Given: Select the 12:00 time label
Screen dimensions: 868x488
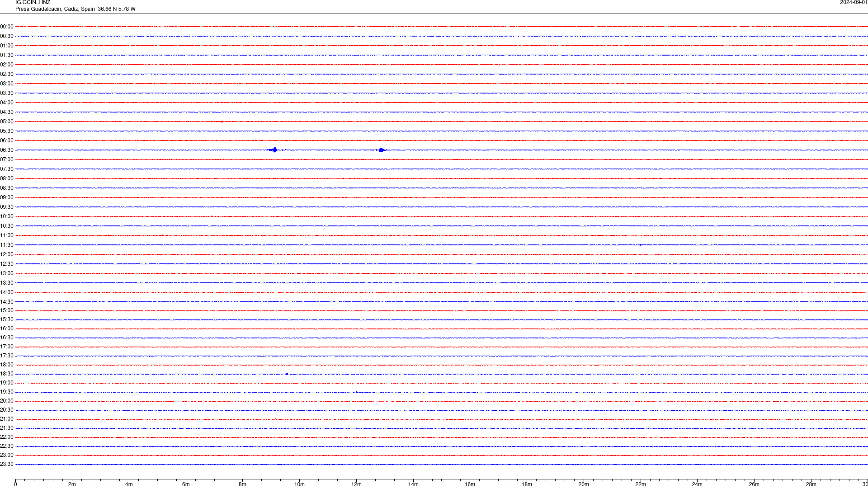Looking at the screenshot, I should coord(7,254).
